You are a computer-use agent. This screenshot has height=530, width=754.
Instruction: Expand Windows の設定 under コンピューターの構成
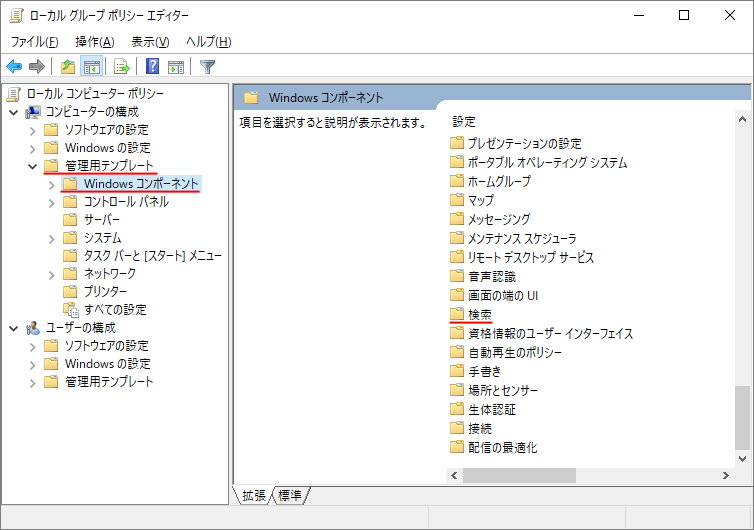coord(33,148)
